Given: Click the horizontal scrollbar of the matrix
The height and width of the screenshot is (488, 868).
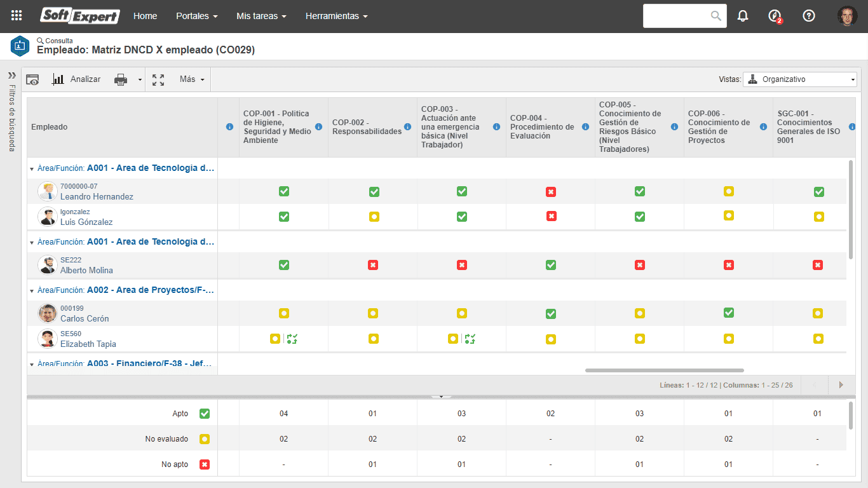Looking at the screenshot, I should 664,370.
